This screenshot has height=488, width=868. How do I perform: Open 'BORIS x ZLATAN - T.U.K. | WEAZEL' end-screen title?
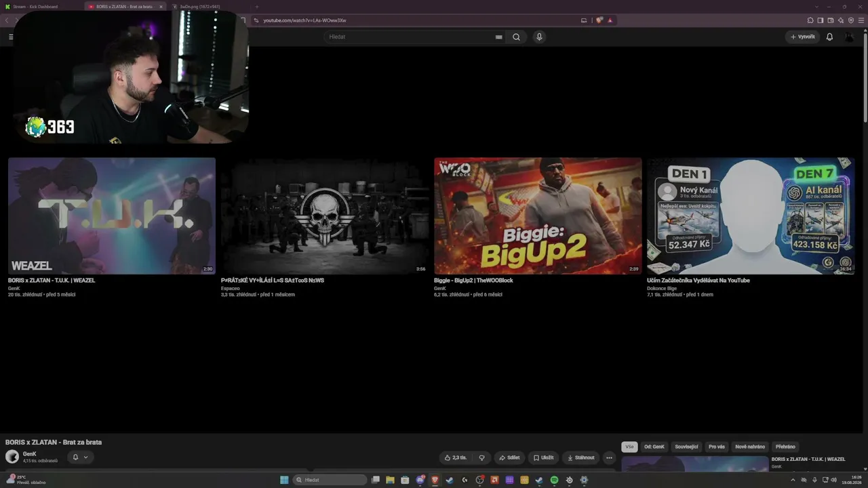coord(52,281)
